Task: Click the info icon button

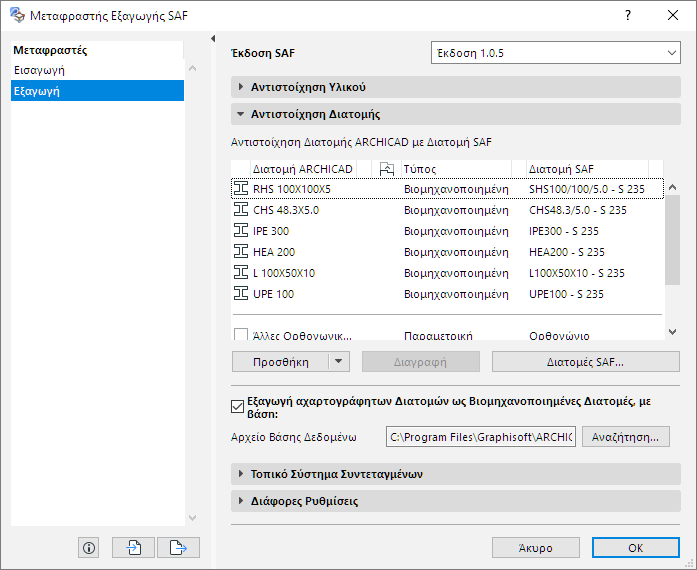Action: (89, 547)
